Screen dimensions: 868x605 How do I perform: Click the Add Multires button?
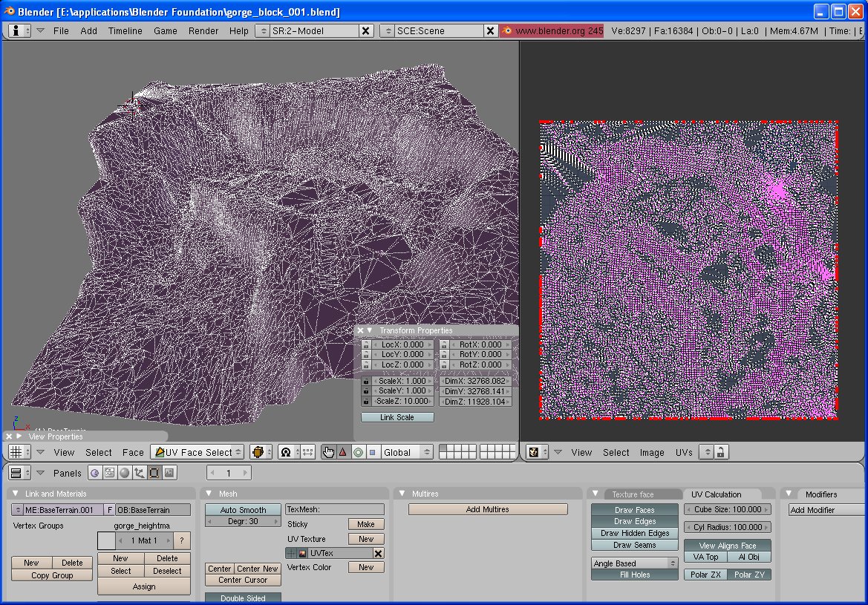click(x=488, y=509)
